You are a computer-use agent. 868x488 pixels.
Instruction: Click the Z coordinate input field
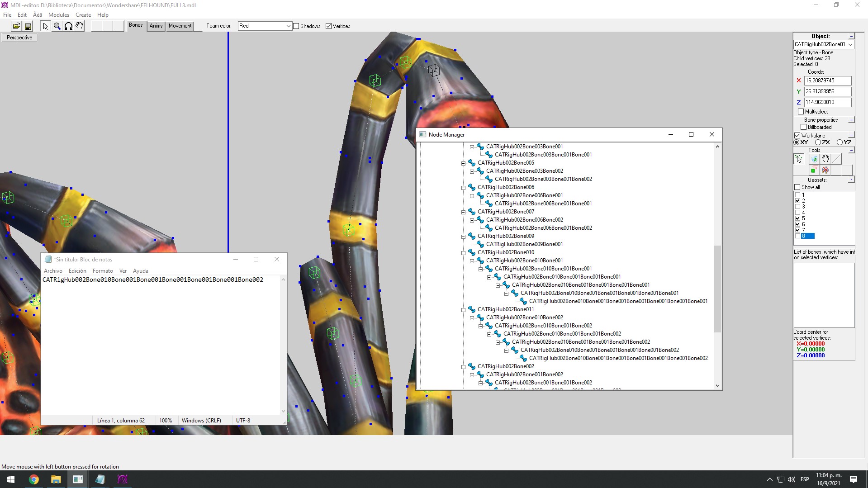point(828,102)
